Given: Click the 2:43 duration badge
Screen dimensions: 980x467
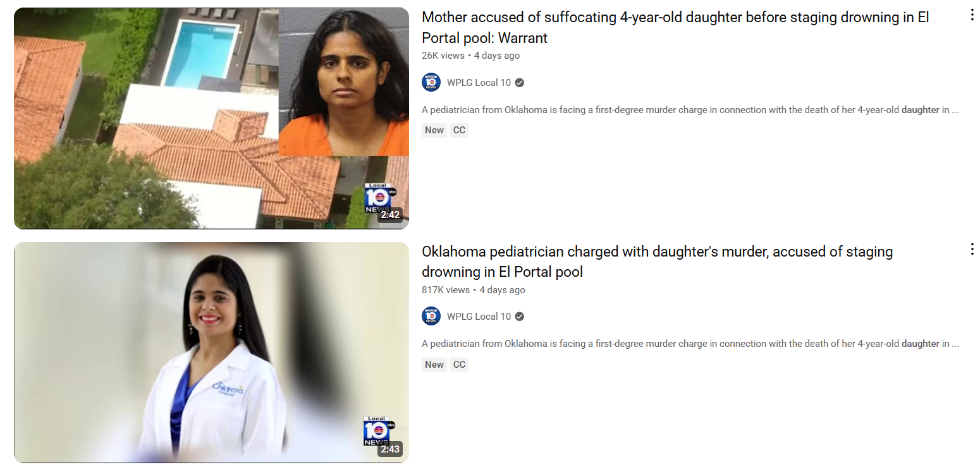Looking at the screenshot, I should 390,449.
